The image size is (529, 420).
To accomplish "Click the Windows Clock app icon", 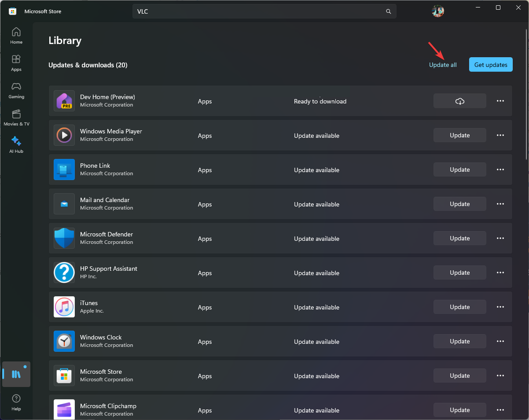I will click(64, 341).
